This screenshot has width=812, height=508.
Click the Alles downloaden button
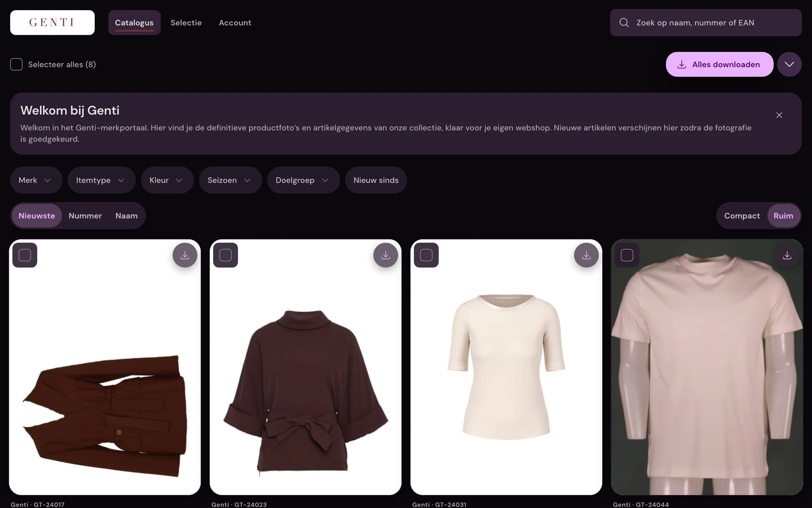[x=719, y=64]
